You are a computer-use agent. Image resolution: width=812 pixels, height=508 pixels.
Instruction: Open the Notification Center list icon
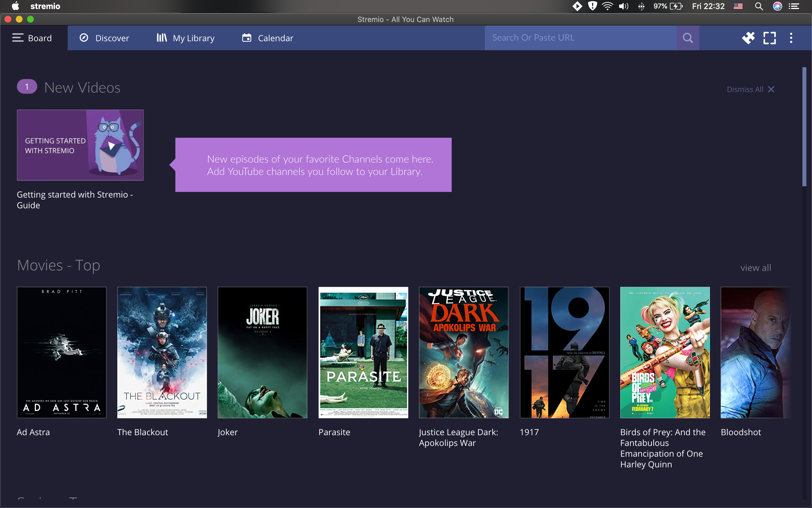click(x=794, y=6)
